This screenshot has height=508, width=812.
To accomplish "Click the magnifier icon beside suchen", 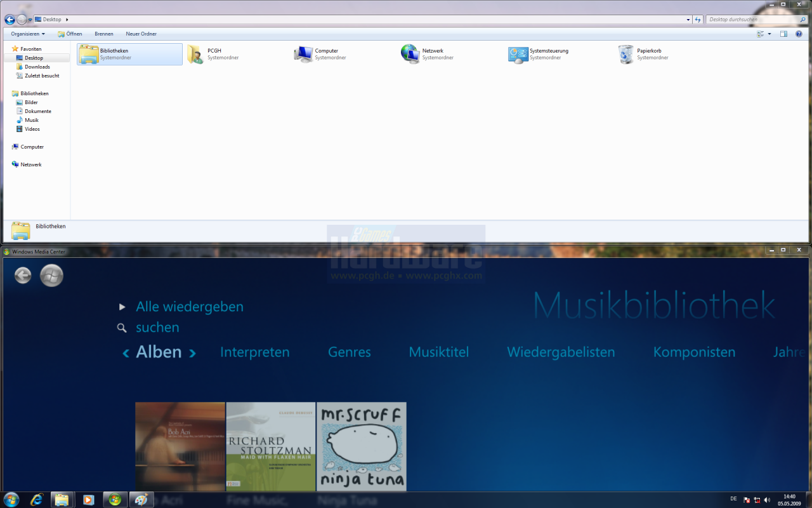I will pyautogui.click(x=122, y=328).
